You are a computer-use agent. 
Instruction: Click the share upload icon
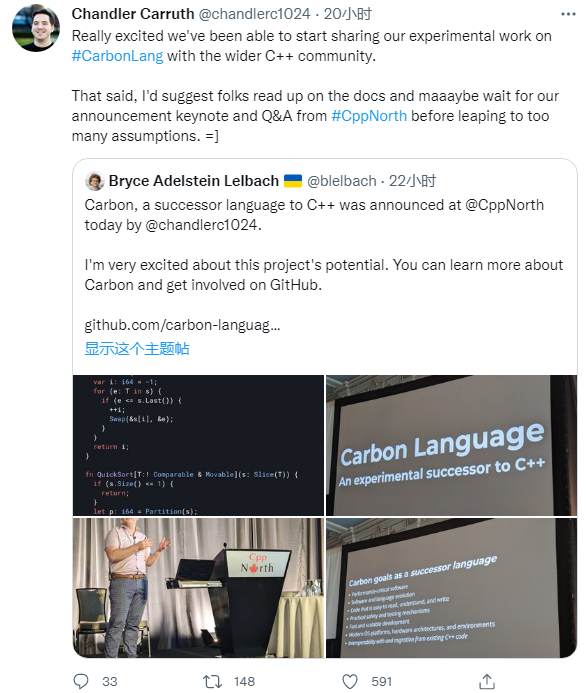[x=487, y=681]
